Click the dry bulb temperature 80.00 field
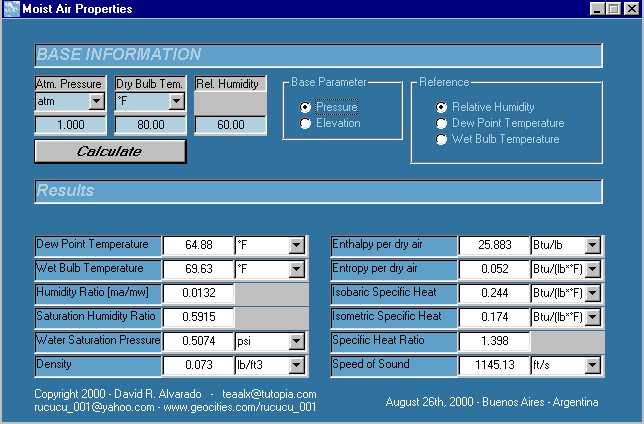Image resolution: width=644 pixels, height=424 pixels. (x=151, y=125)
